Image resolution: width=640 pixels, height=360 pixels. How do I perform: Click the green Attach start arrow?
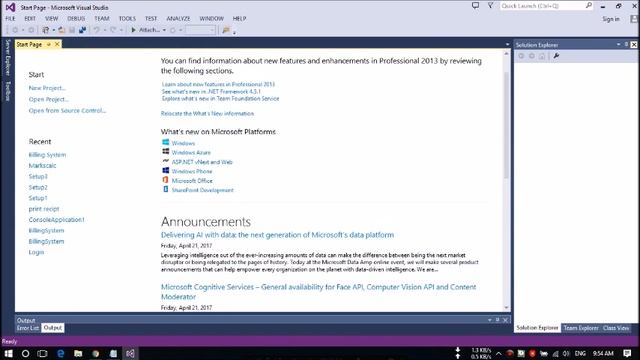point(133,30)
